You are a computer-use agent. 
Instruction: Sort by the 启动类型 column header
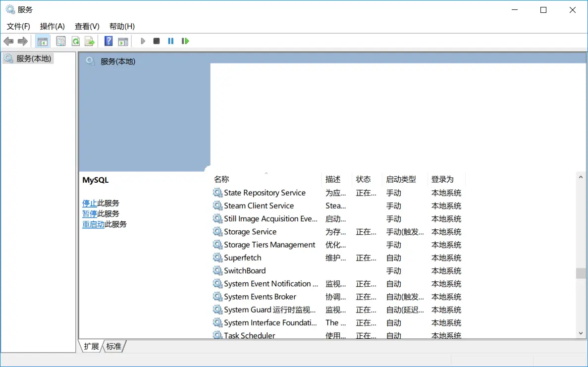[405, 179]
